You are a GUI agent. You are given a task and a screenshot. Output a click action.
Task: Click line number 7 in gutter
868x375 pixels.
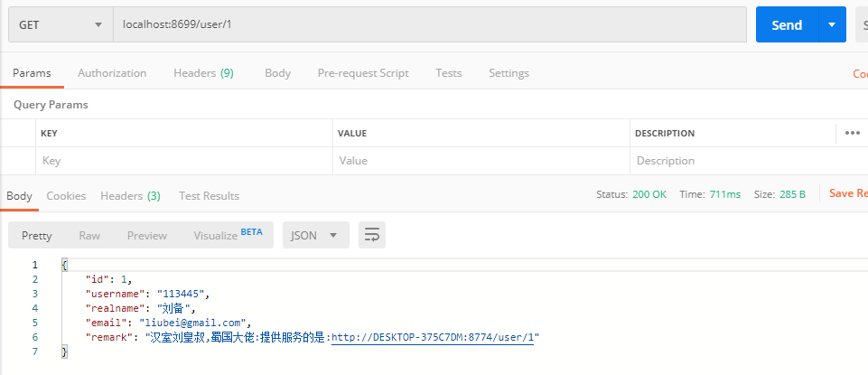tap(35, 352)
